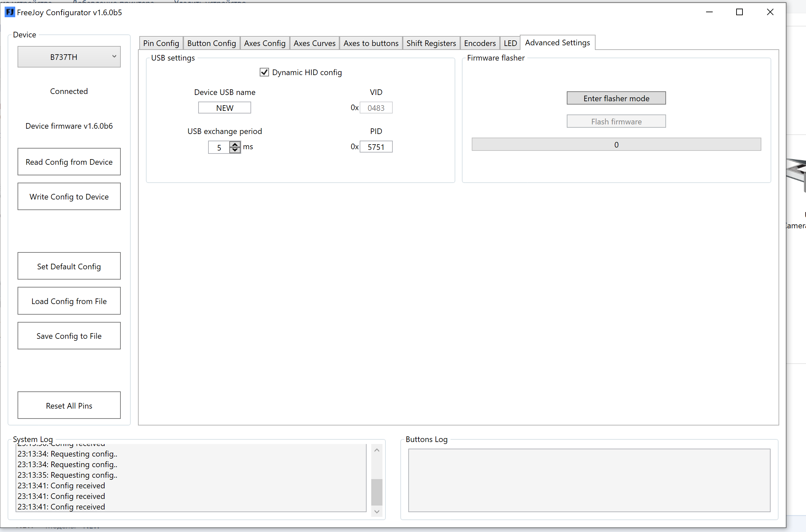Click the System Log scrollbar thumb
The height and width of the screenshot is (532, 806).
pyautogui.click(x=377, y=492)
